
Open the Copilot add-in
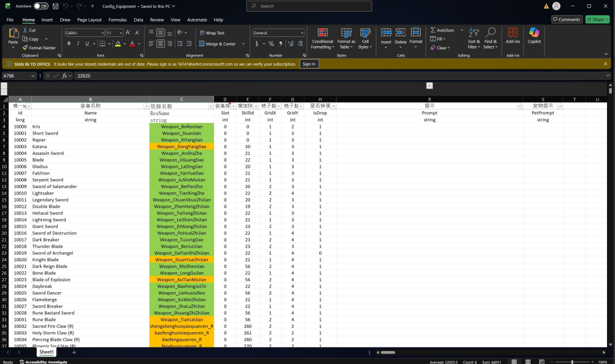[534, 36]
